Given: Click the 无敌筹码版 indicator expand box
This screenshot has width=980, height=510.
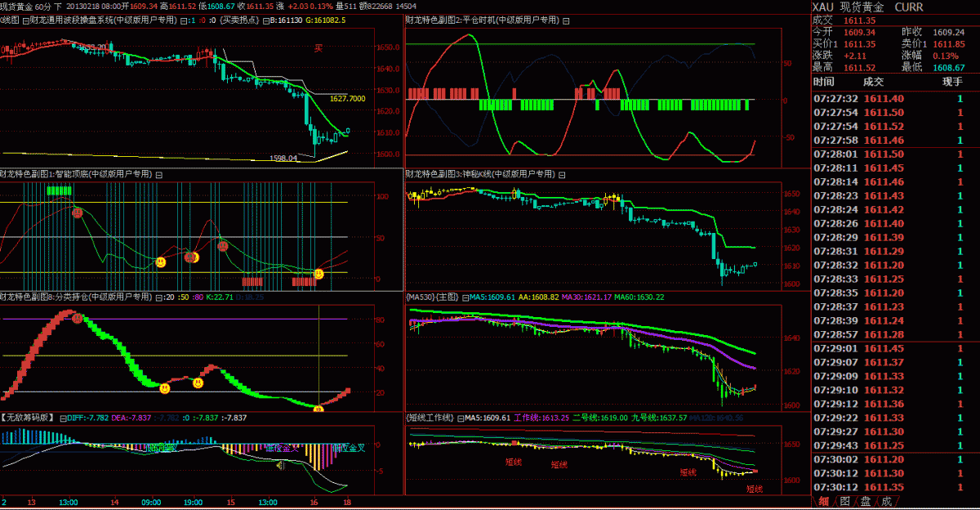Looking at the screenshot, I should 61,418.
